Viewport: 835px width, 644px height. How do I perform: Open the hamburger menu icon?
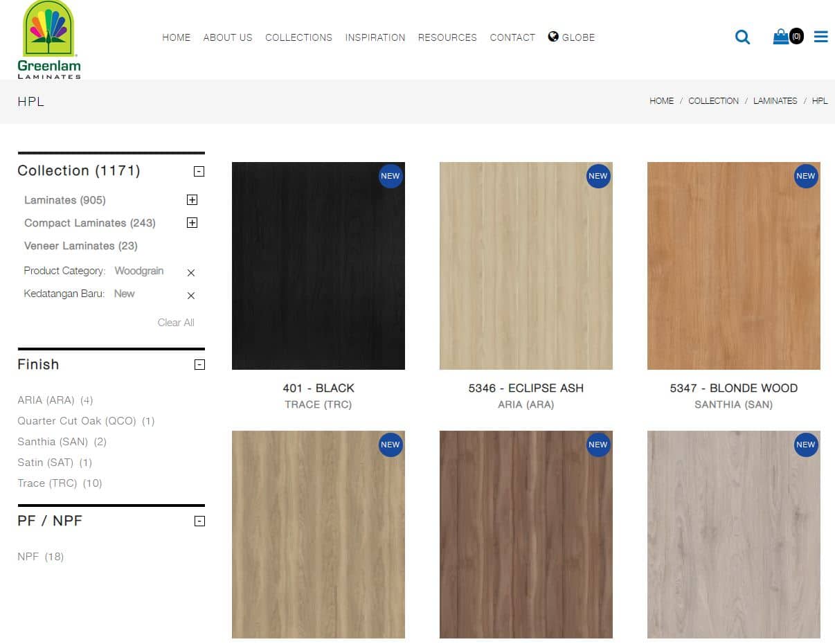[x=820, y=37]
